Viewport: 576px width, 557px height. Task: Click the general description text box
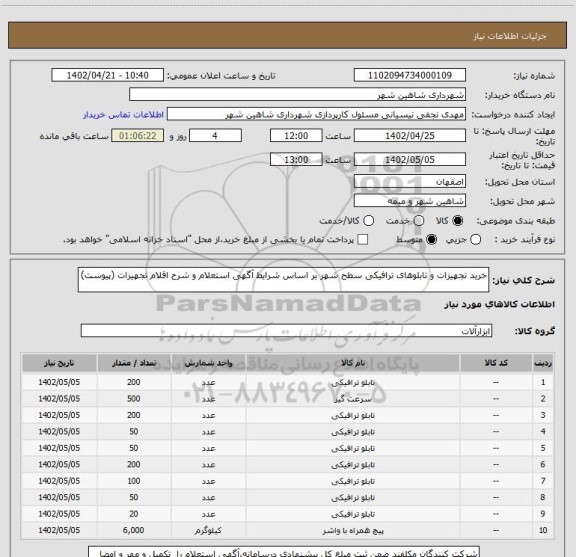click(283, 280)
